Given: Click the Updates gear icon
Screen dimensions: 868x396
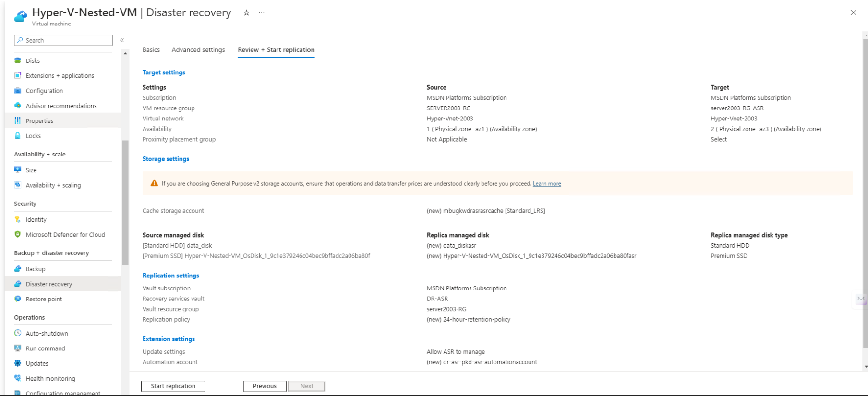Looking at the screenshot, I should (18, 363).
